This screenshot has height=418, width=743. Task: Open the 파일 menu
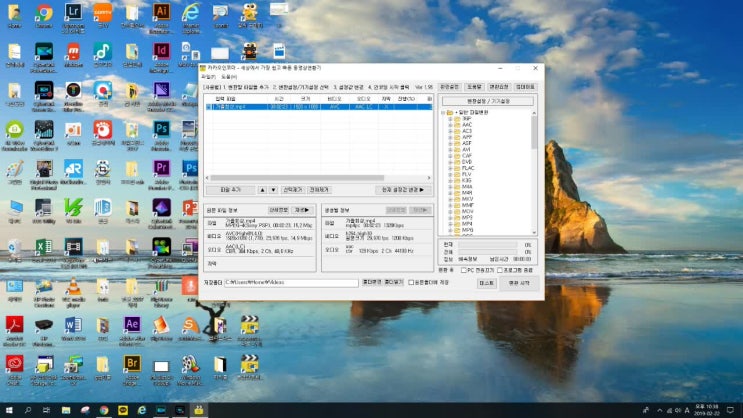pyautogui.click(x=207, y=76)
